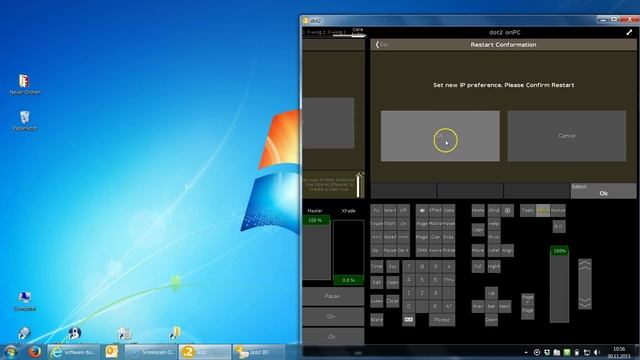
Task: Click the Master fader at 100 %
Action: [x=316, y=248]
